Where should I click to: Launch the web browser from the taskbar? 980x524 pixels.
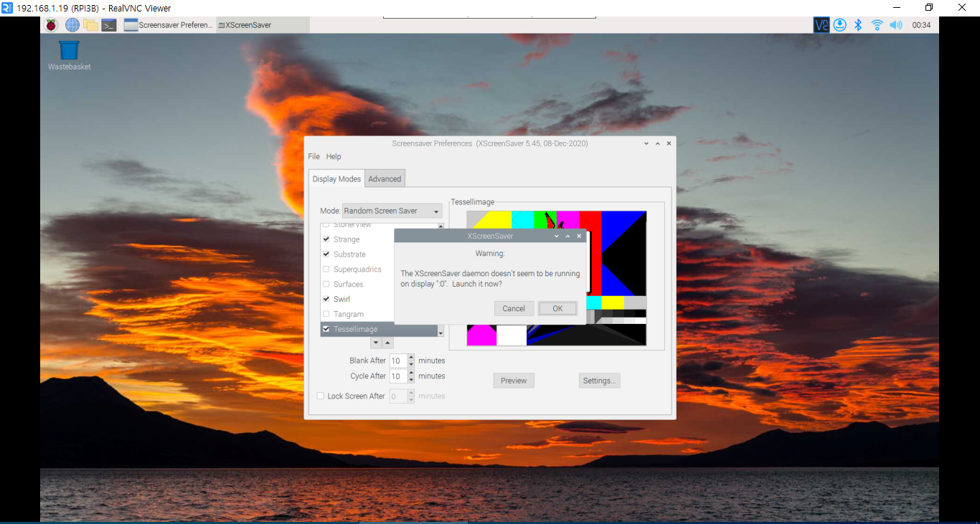pyautogui.click(x=71, y=24)
